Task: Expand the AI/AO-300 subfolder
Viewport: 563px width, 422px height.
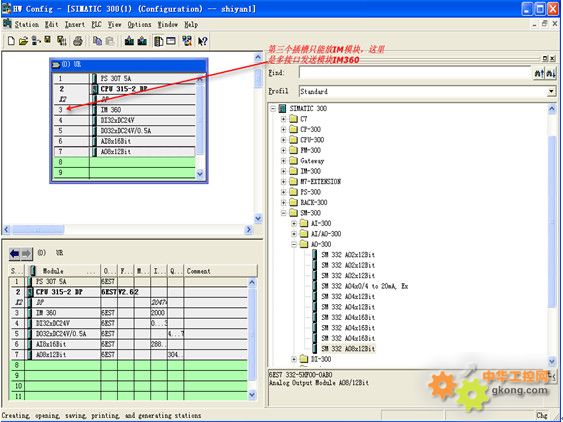Action: (294, 234)
